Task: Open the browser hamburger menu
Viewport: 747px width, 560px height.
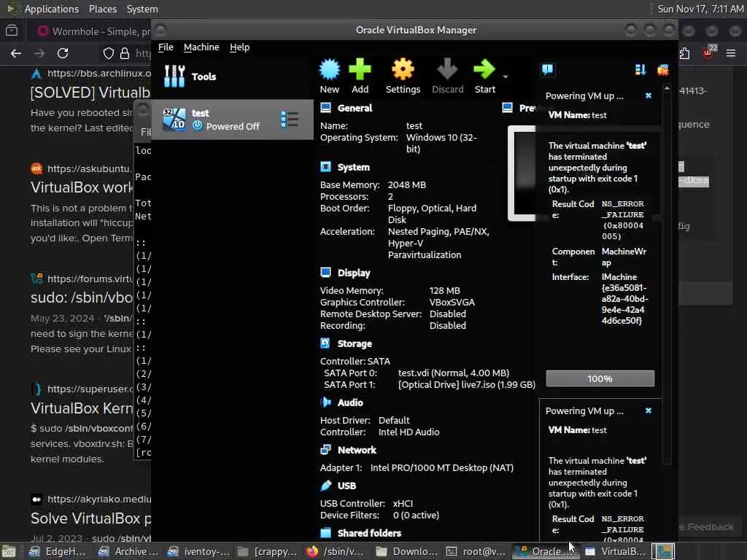Action: click(x=731, y=53)
